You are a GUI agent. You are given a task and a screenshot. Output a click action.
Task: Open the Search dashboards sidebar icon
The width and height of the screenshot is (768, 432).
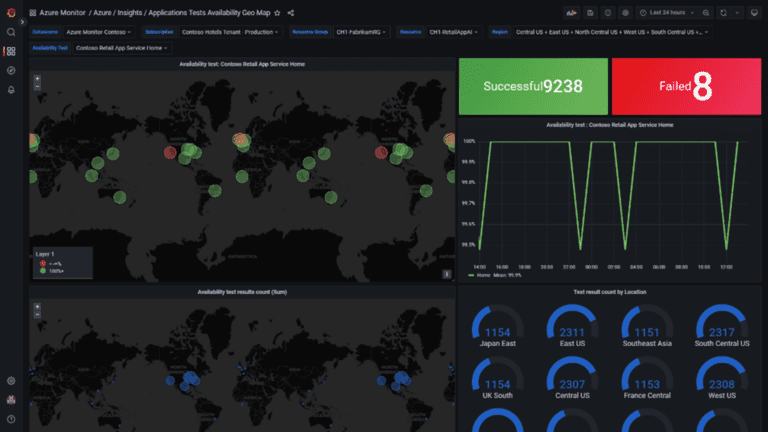[x=11, y=32]
